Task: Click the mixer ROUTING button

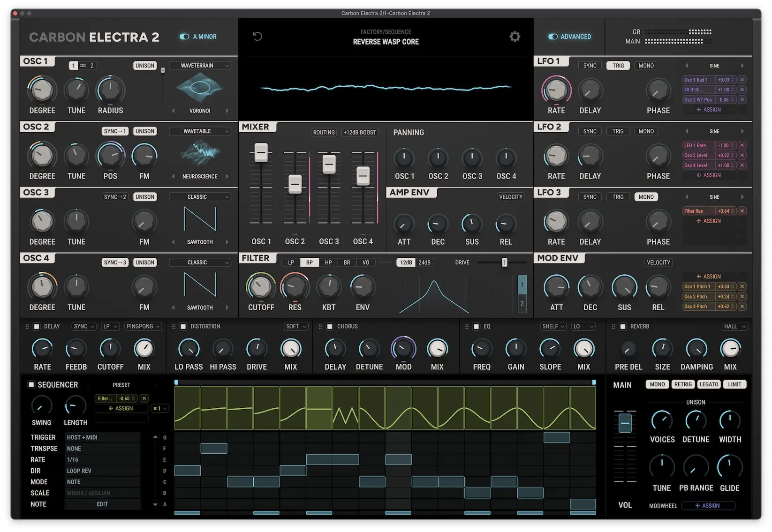Action: coord(324,133)
